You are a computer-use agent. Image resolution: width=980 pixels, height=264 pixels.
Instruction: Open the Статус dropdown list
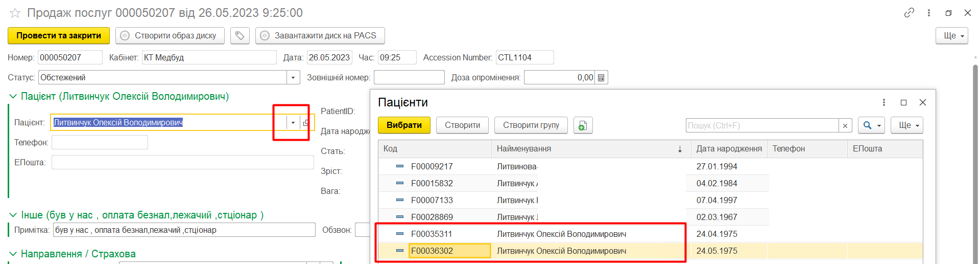tap(293, 78)
